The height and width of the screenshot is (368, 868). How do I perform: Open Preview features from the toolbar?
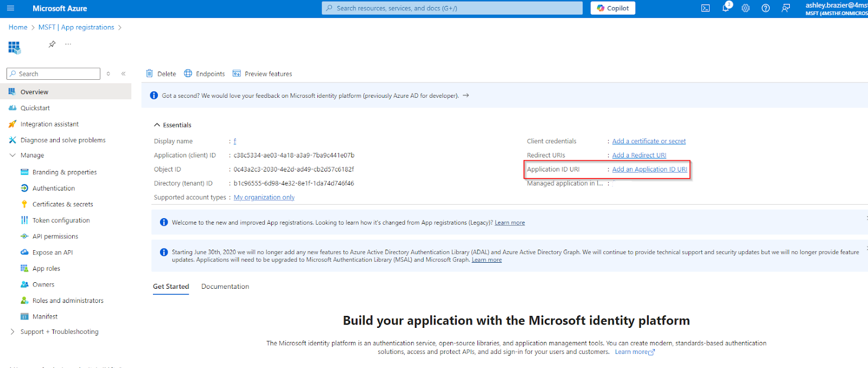262,74
